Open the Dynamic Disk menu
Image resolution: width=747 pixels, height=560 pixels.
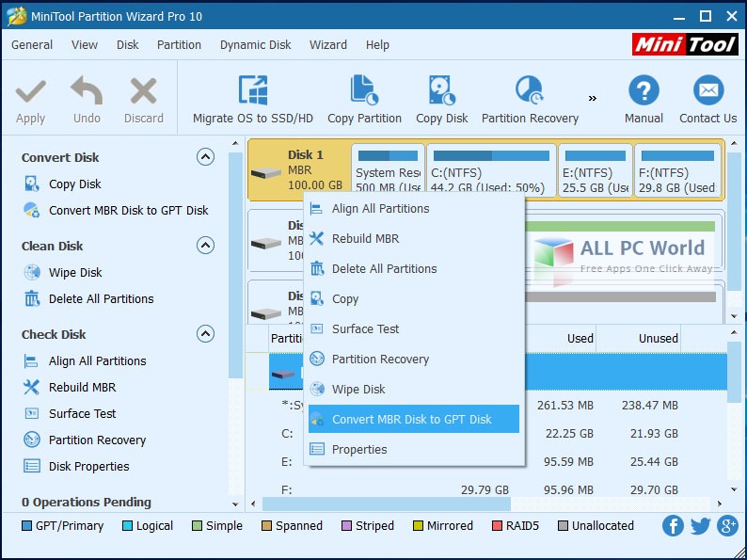(x=255, y=45)
